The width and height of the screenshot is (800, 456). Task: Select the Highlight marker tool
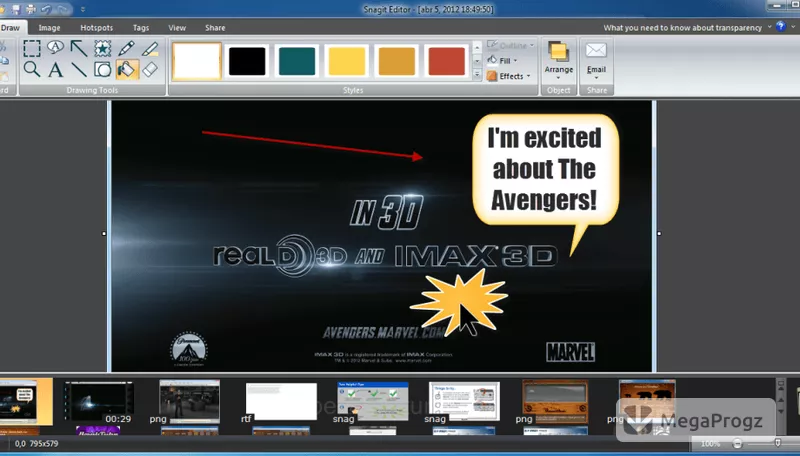pos(149,48)
